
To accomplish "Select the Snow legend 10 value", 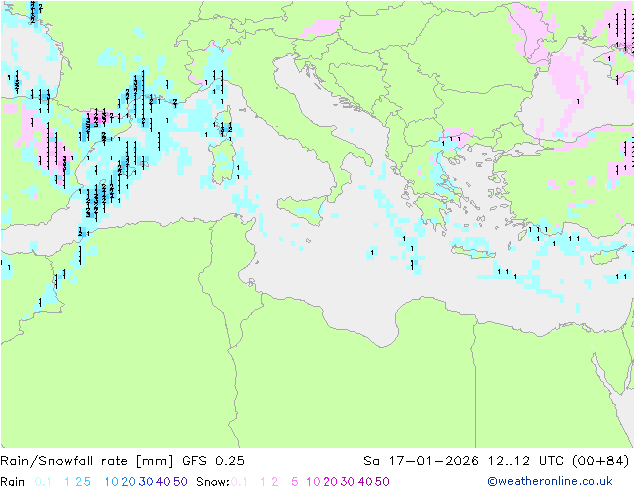I will [x=313, y=482].
